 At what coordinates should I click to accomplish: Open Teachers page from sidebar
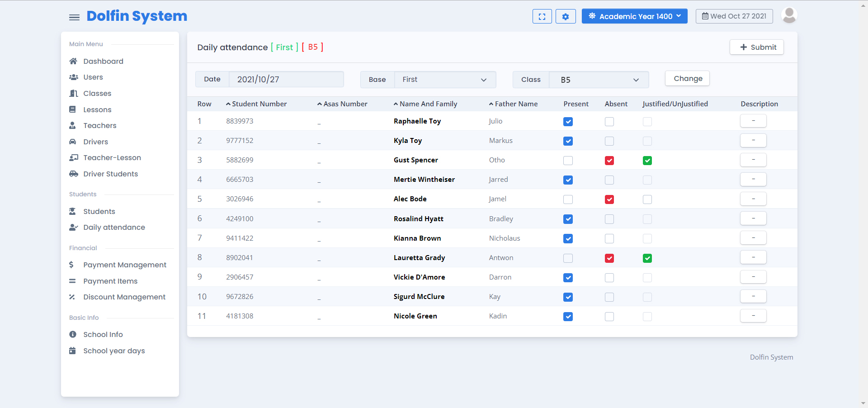[100, 125]
